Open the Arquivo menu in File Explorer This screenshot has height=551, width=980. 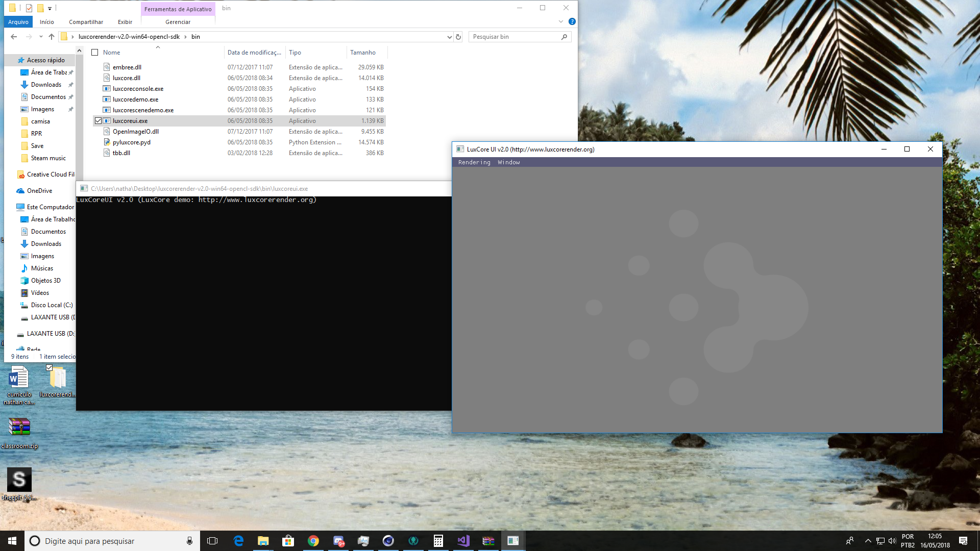(x=18, y=22)
